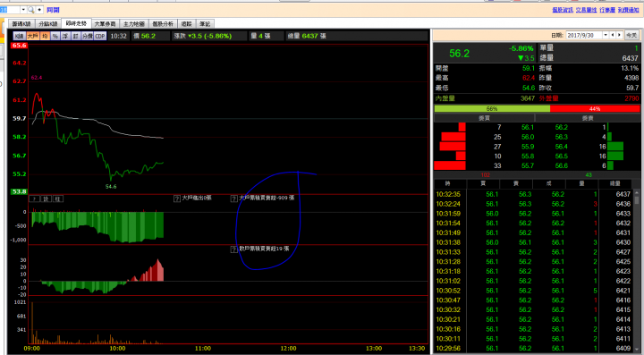The width and height of the screenshot is (644, 355).
Task: Toggle the 均 average line button
Action: 45,36
